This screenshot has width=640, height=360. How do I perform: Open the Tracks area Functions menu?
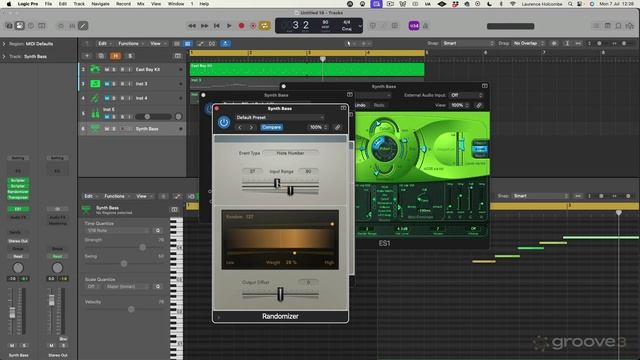coord(131,43)
